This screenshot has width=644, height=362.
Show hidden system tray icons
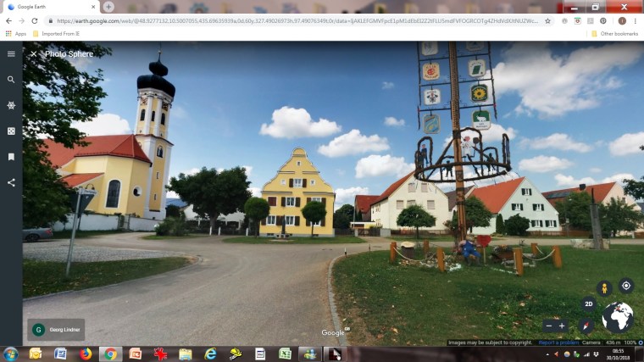coord(548,354)
